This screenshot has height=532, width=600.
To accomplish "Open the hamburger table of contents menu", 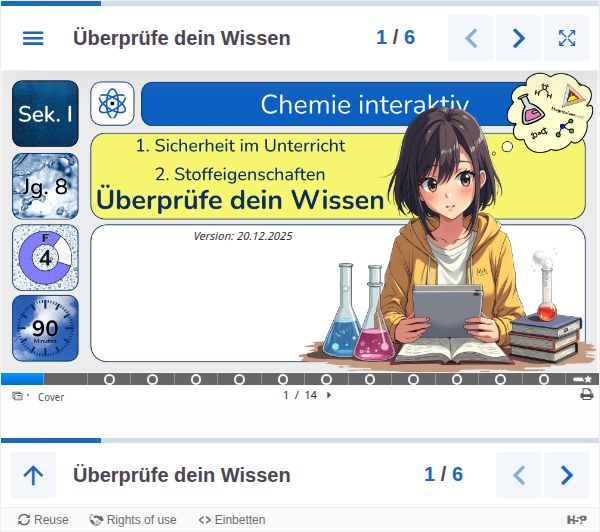I will (x=33, y=38).
